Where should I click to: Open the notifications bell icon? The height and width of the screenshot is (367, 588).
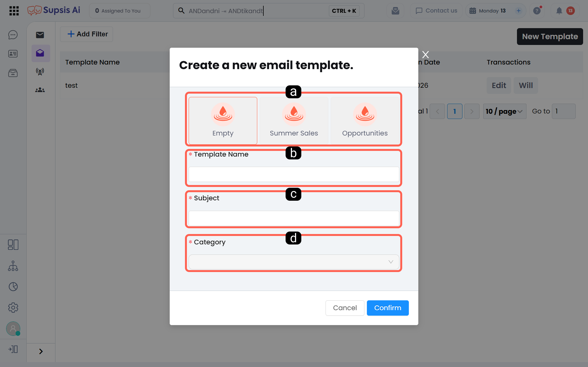559,11
